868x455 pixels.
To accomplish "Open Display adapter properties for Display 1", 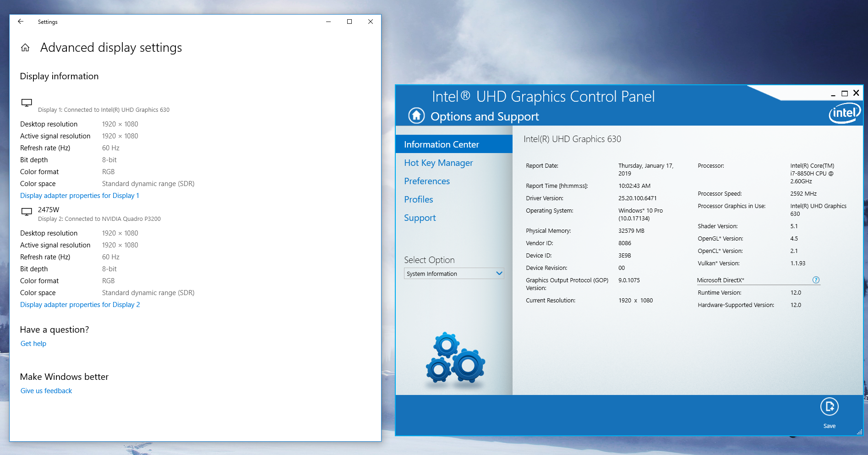I will coord(80,196).
